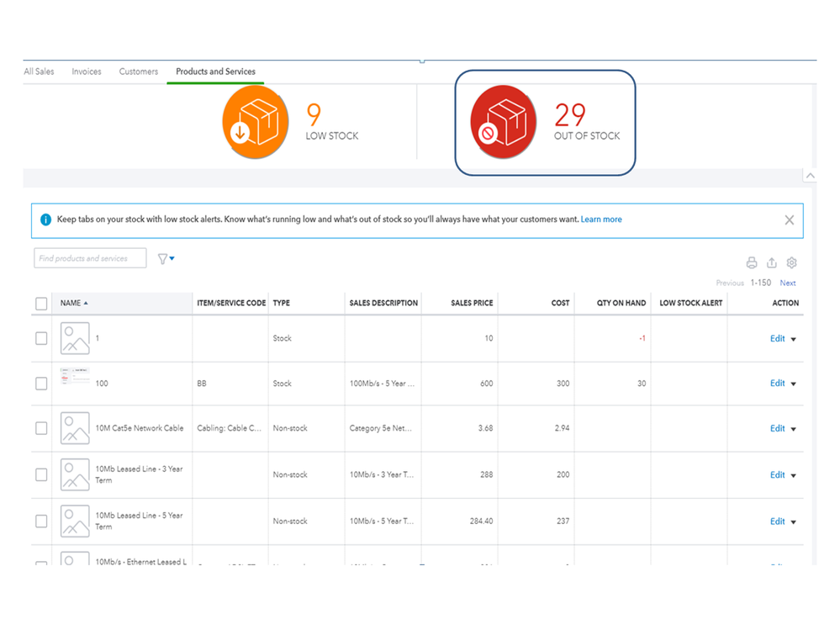Expand the action arrow for 10Mb Leased Line - 3 Year Term
840x630 pixels.
click(x=794, y=476)
